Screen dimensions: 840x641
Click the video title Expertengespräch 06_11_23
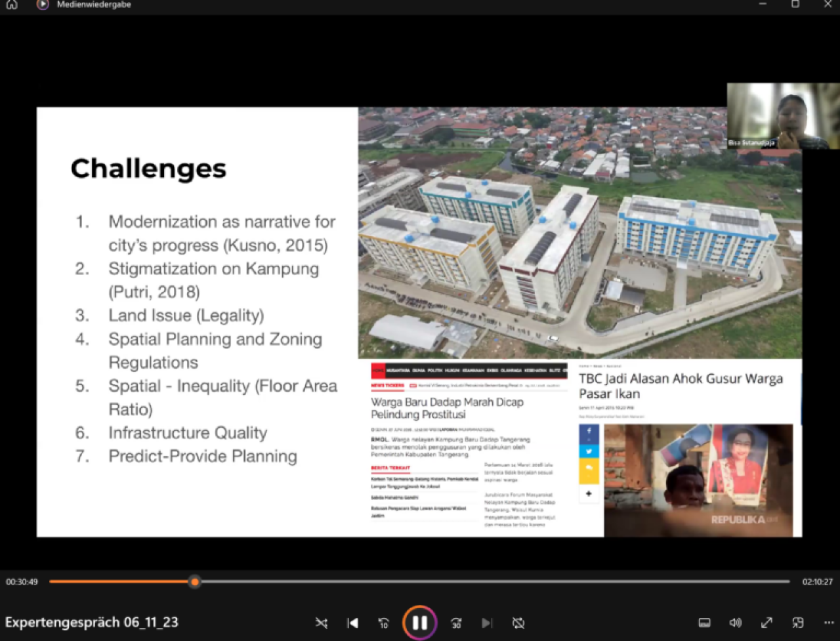[x=92, y=622]
